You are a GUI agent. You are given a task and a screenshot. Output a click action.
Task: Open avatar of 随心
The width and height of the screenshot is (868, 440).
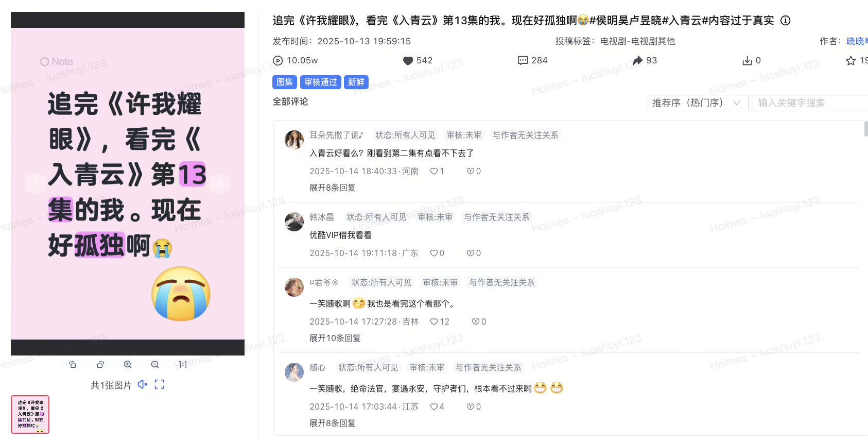click(294, 372)
